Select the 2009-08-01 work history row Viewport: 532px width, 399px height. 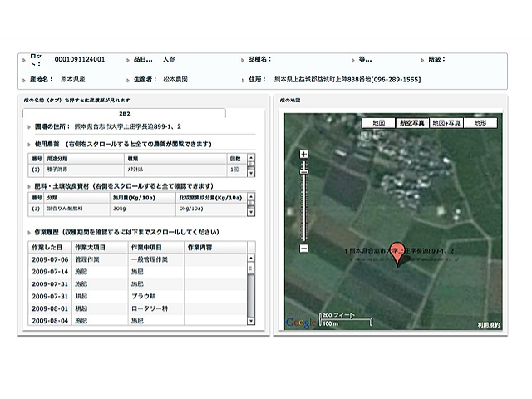click(x=137, y=308)
